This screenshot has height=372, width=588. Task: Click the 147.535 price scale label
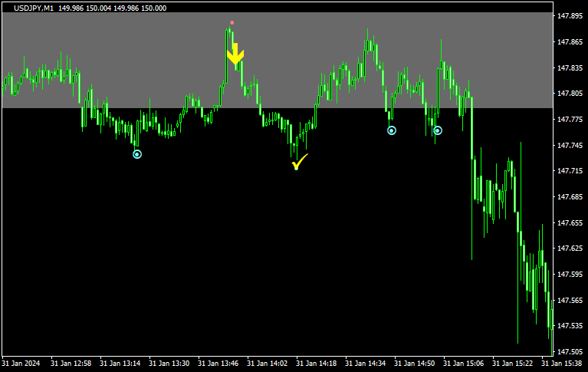pos(569,326)
